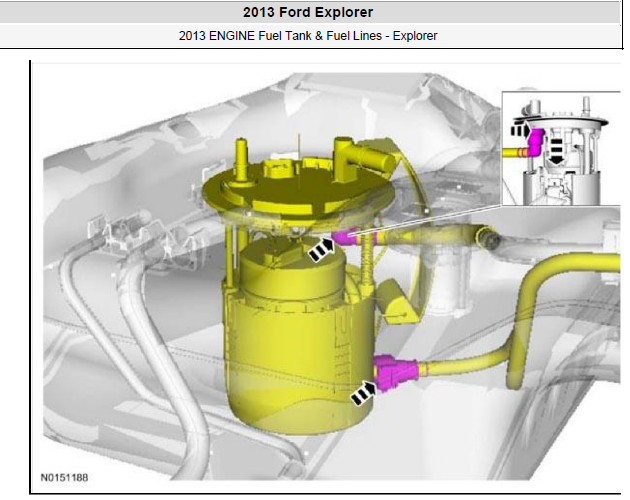Click the "2013 ENGINE Fuel Tank & Fuel Lines - Explorer" subtitle

coord(308,36)
